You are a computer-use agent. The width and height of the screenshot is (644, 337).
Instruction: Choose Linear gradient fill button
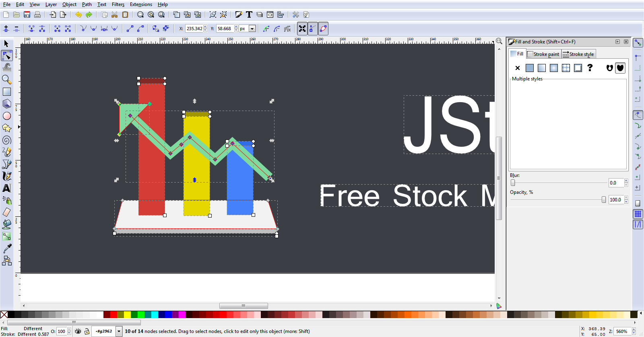[x=542, y=68]
